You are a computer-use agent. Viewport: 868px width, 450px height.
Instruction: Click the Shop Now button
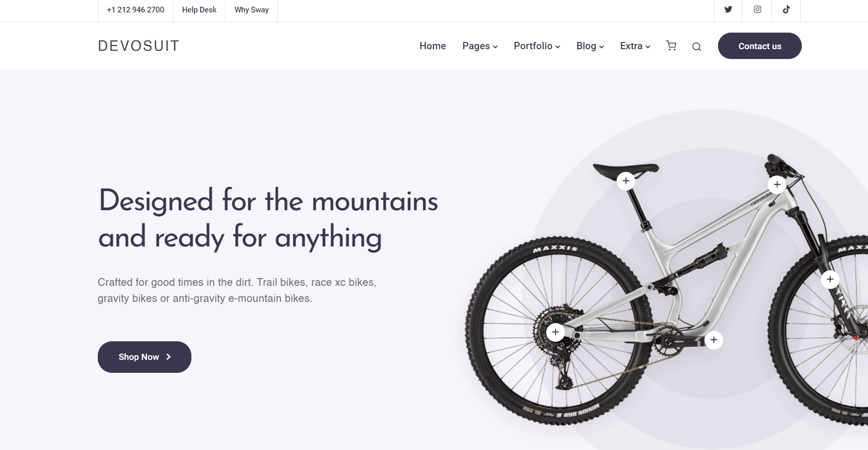point(144,357)
